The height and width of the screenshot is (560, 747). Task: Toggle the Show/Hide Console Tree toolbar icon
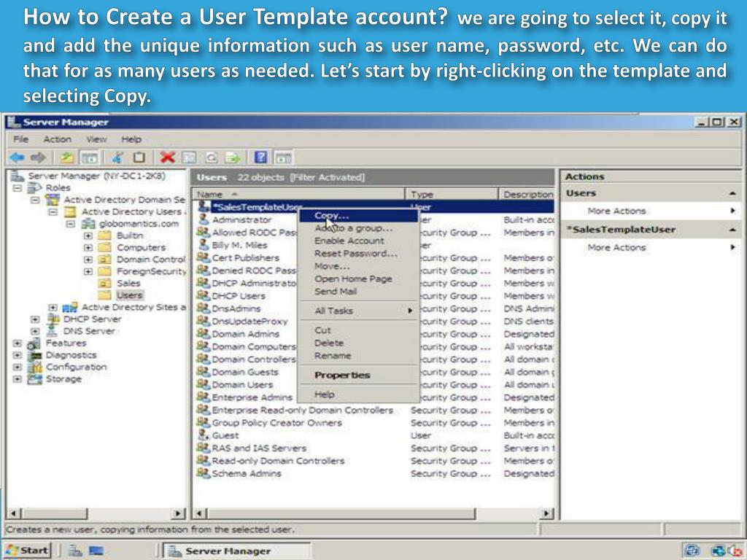[x=89, y=157]
